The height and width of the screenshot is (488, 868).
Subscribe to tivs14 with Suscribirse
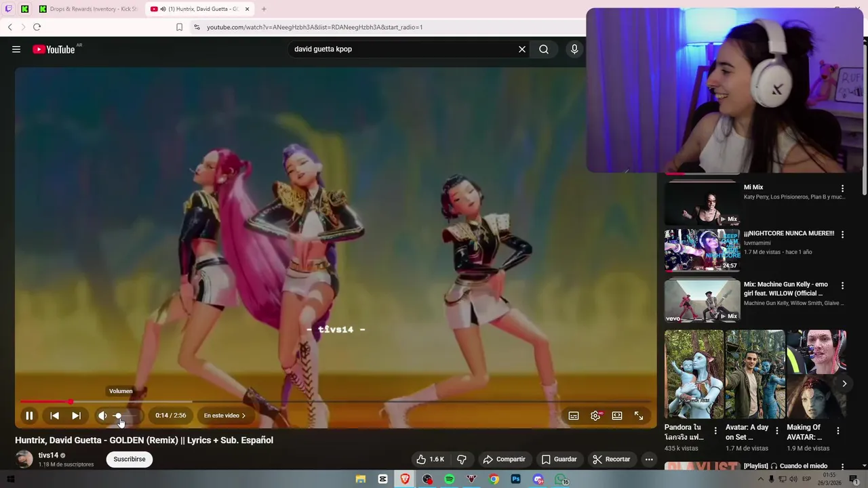(x=130, y=459)
